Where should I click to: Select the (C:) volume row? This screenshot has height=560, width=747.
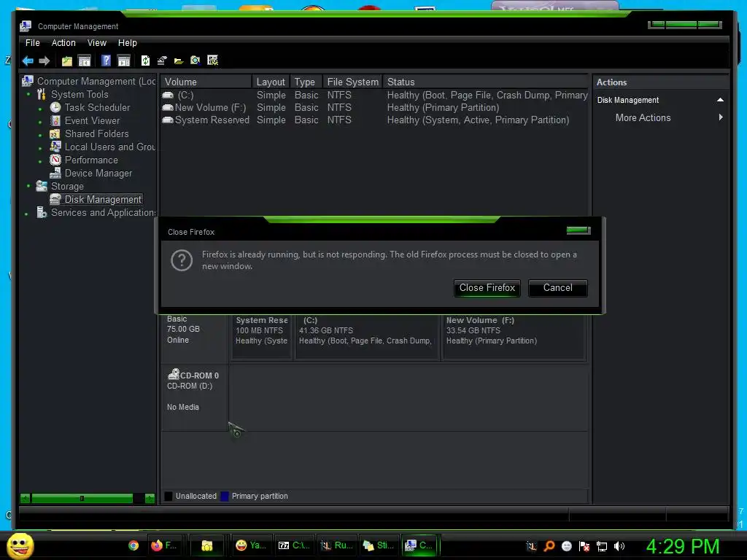click(x=374, y=96)
